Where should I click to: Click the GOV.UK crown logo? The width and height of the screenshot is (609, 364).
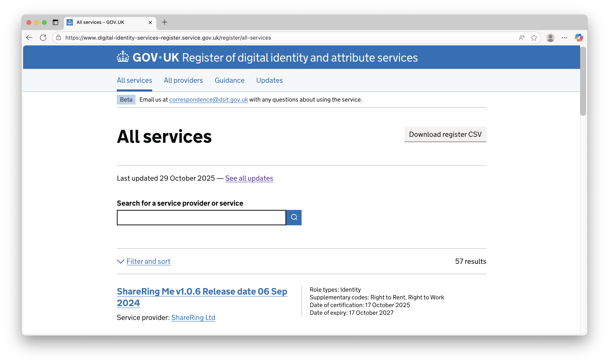pos(123,57)
